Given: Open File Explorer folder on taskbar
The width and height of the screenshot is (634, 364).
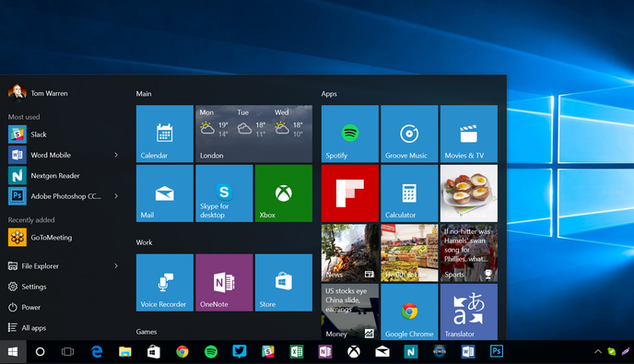Looking at the screenshot, I should click(x=125, y=352).
